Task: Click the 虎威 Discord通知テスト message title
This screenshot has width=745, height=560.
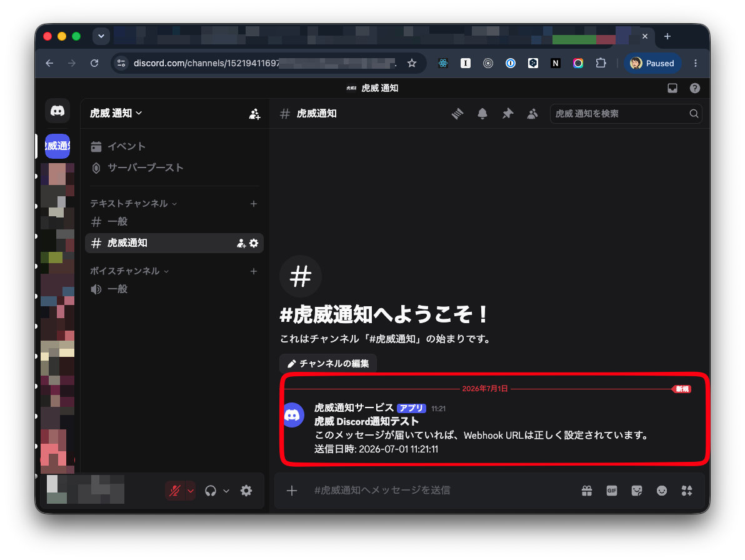Action: pyautogui.click(x=366, y=421)
